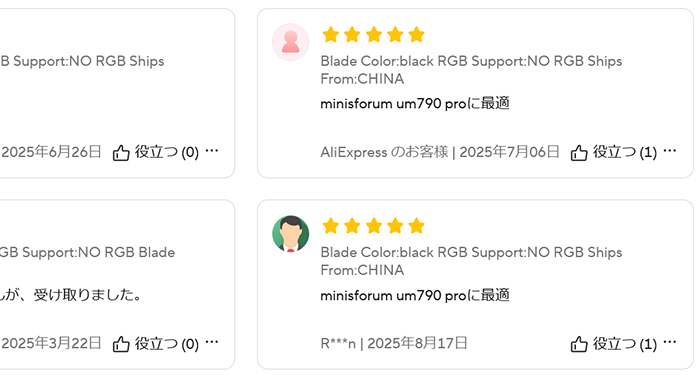Image resolution: width=700 pixels, height=375 pixels.
Task: Click 役立つ (1) label on August 17 review
Action: click(625, 344)
